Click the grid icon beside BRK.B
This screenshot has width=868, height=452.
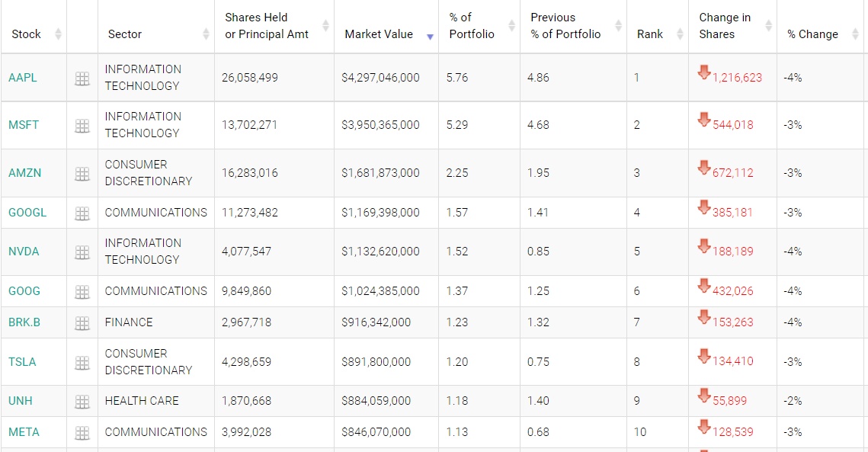(82, 323)
